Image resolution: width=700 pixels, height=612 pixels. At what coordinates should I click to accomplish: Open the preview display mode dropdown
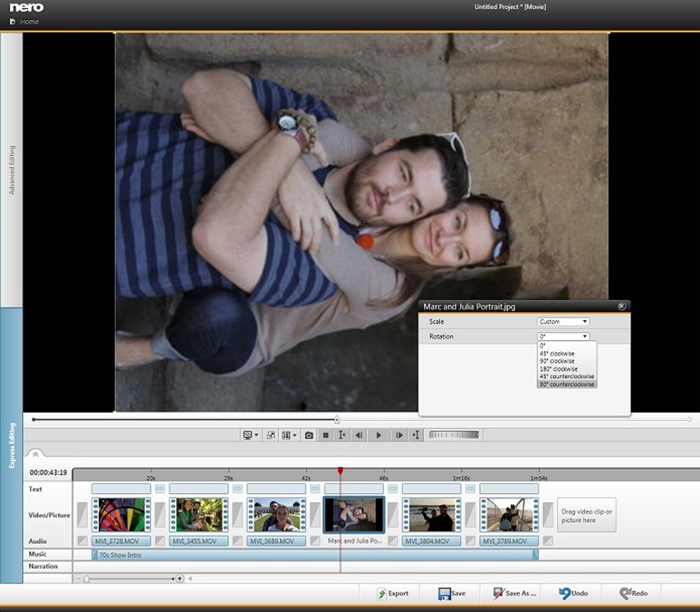point(250,435)
